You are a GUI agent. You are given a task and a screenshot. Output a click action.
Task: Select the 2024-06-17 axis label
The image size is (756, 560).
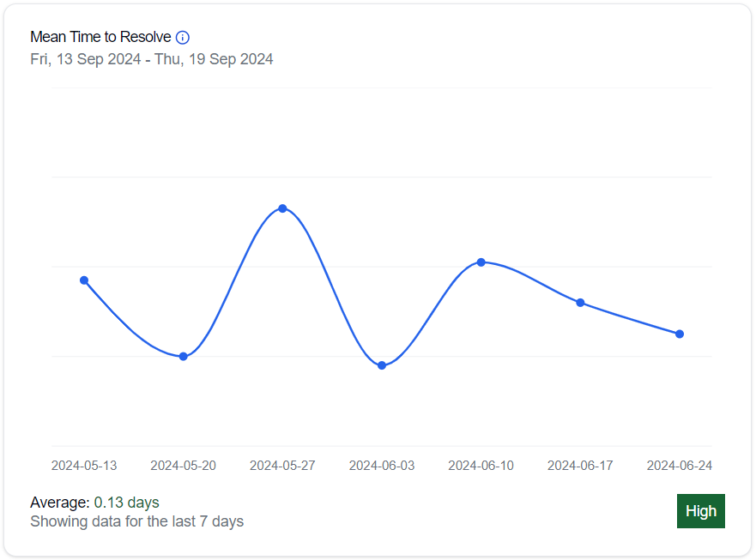pyautogui.click(x=580, y=466)
